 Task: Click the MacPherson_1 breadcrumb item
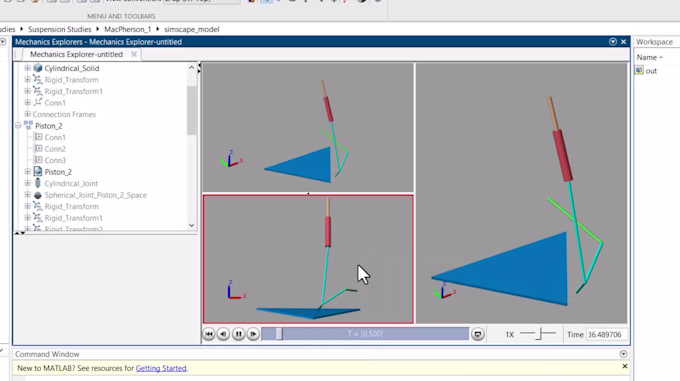[x=128, y=29]
